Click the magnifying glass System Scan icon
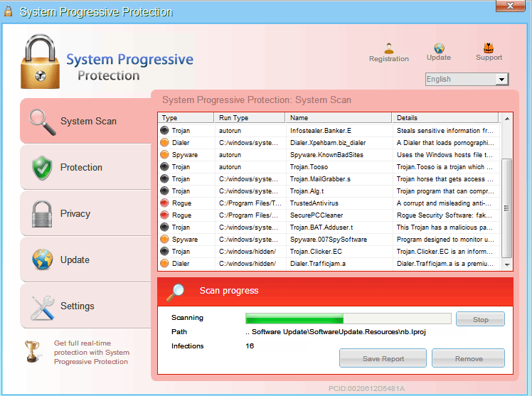The height and width of the screenshot is (396, 532). coord(41,122)
